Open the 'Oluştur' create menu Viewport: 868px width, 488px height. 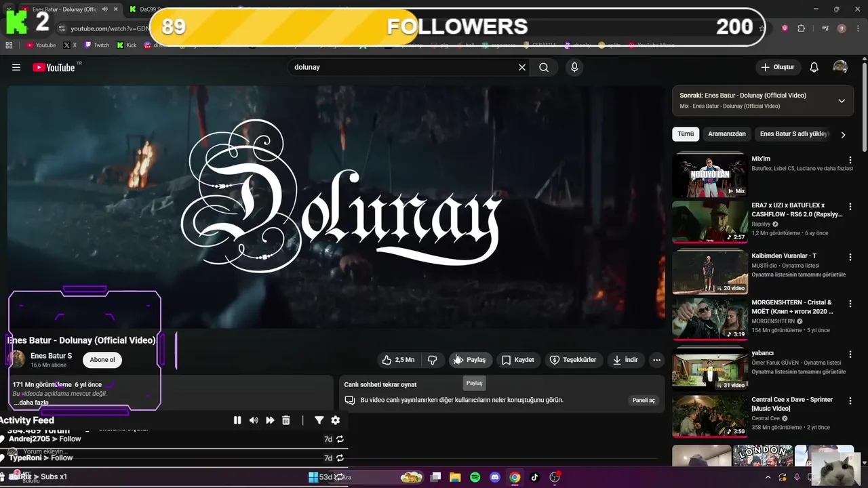(x=777, y=67)
